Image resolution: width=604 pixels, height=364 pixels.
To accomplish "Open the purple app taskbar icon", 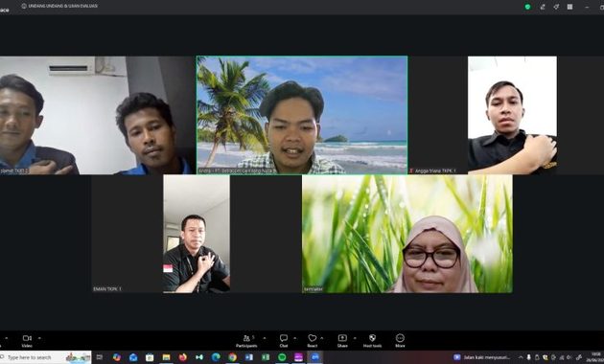I will click(298, 357).
